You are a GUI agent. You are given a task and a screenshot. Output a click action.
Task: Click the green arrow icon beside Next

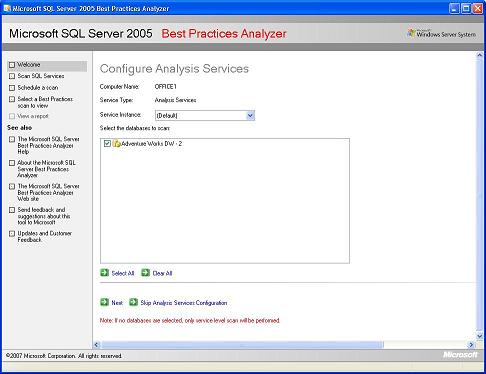(104, 302)
